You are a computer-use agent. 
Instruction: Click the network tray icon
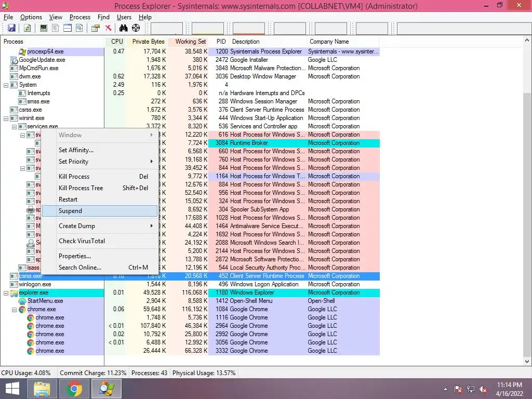471,389
